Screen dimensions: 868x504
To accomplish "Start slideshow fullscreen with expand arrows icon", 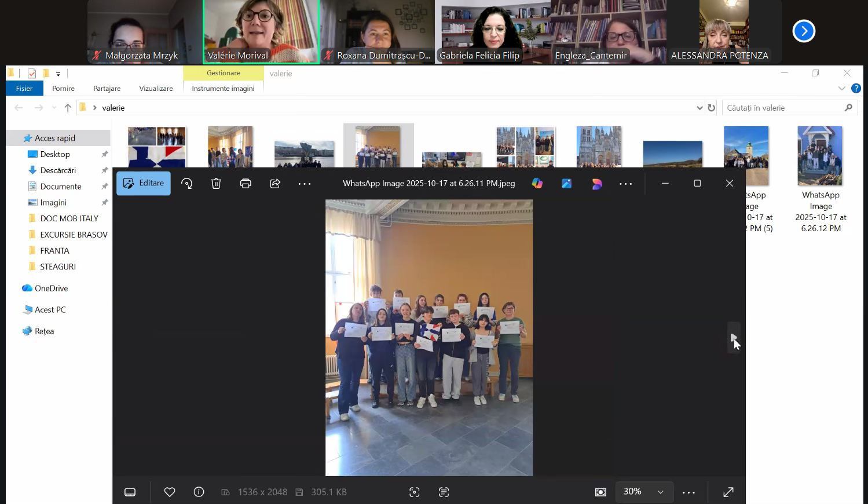I will (x=728, y=492).
